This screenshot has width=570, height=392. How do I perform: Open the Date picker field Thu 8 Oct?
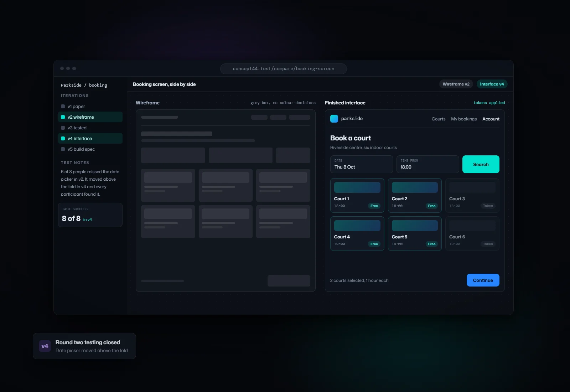tap(362, 164)
